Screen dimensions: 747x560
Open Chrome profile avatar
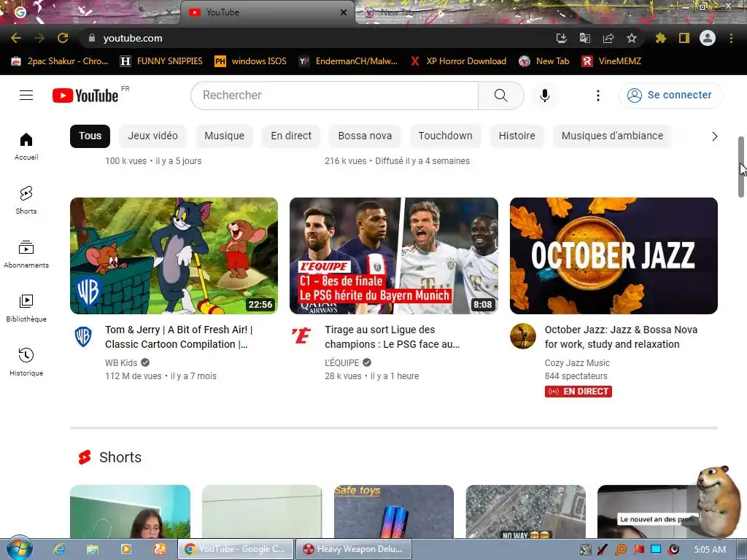(708, 38)
